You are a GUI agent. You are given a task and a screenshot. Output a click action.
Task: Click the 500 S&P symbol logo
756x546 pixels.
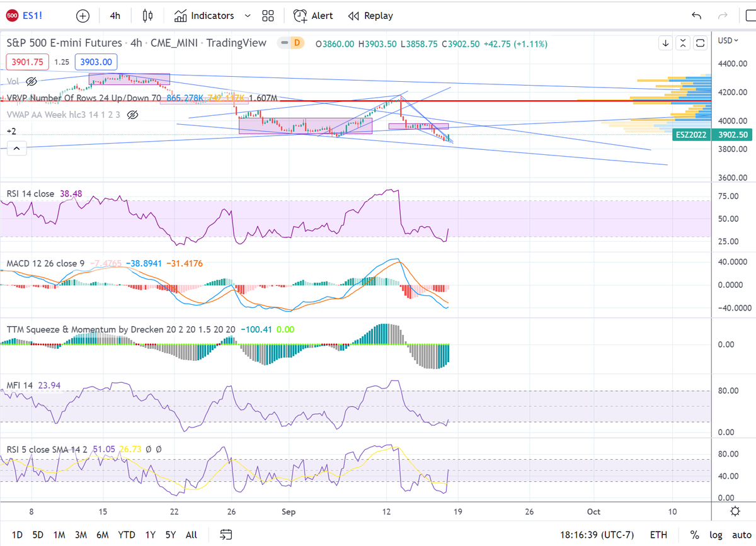coord(11,16)
